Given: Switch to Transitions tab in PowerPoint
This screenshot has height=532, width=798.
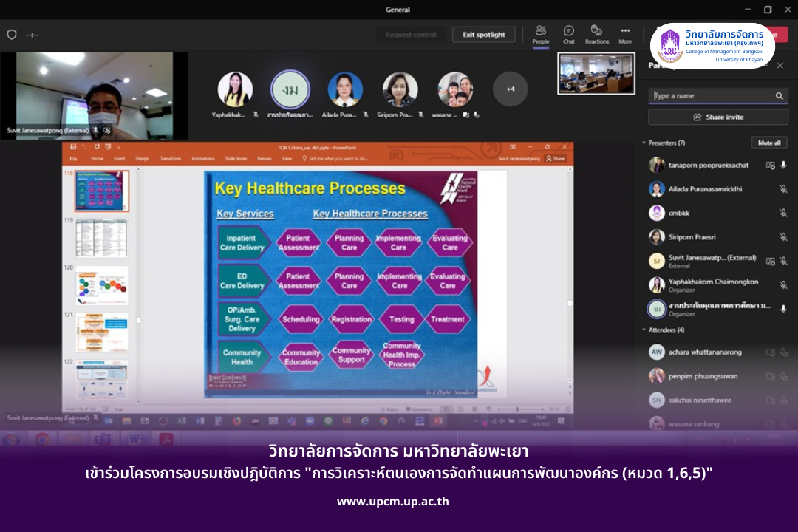Looking at the screenshot, I should 171,158.
